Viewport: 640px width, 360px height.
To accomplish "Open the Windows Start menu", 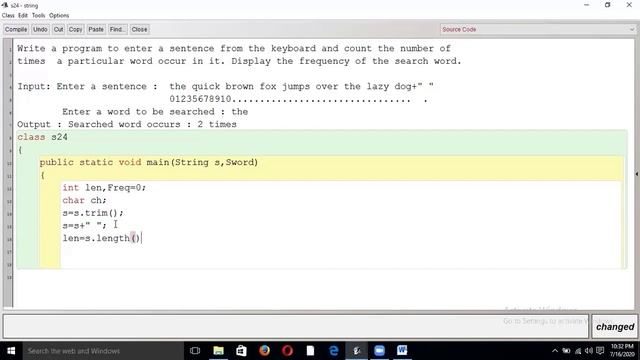I will click(11, 351).
